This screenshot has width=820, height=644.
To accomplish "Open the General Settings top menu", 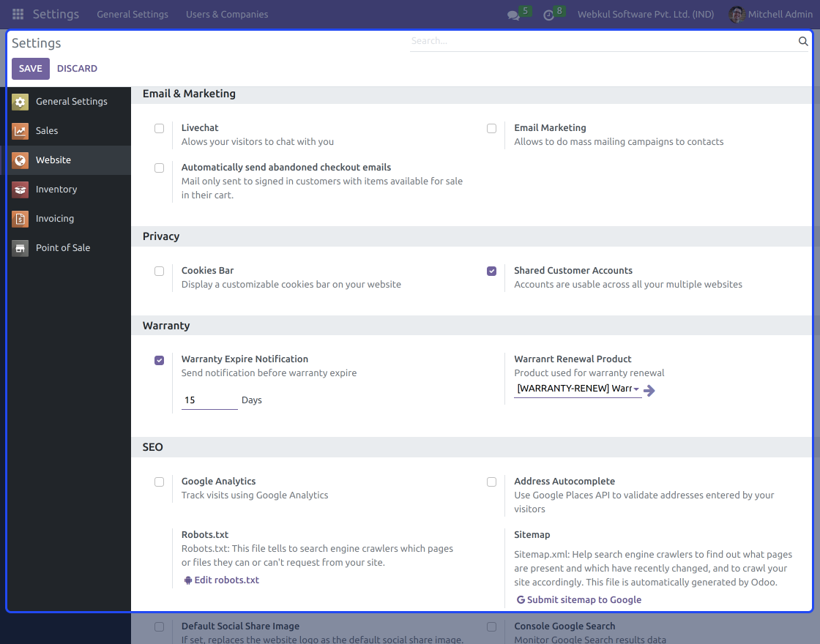I will (x=133, y=14).
